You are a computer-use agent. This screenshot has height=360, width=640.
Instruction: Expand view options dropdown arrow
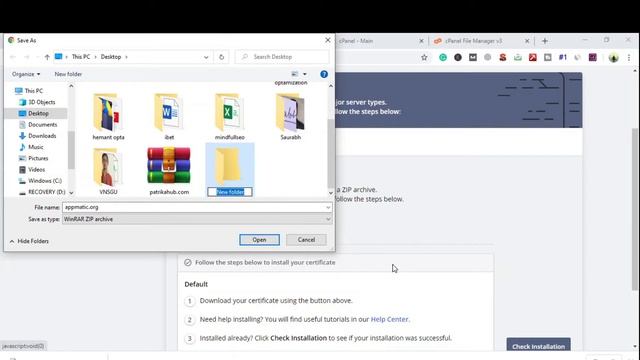304,74
